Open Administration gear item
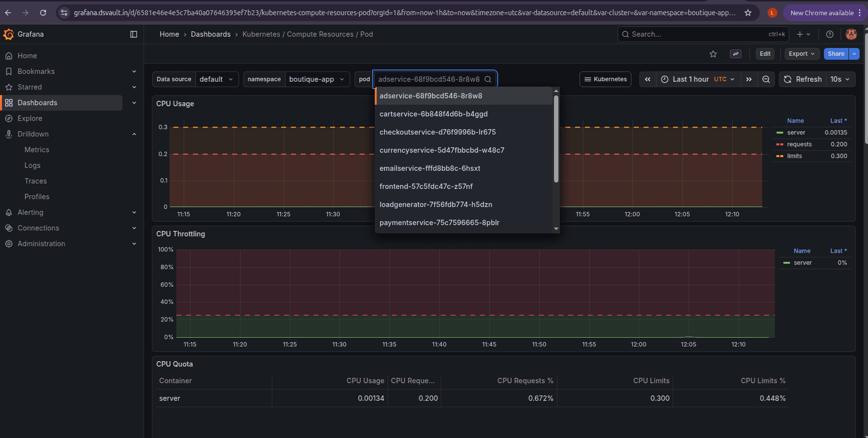Image resolution: width=868 pixels, height=438 pixels. (x=41, y=244)
